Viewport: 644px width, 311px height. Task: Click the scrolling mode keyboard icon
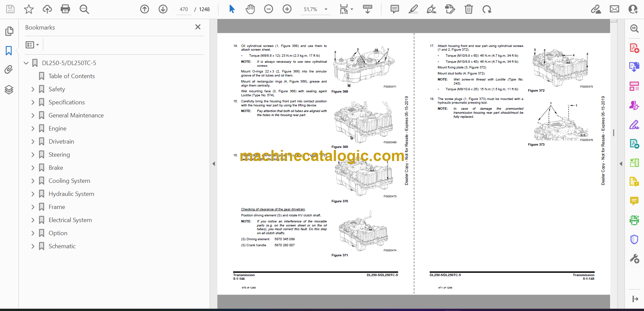point(368,9)
